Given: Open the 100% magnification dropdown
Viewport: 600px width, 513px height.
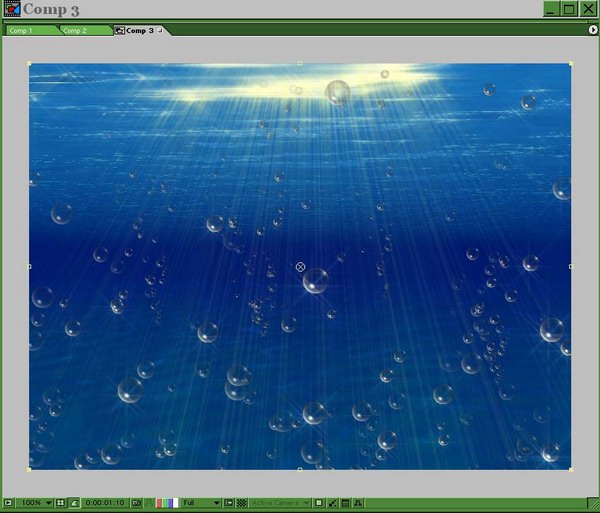Looking at the screenshot, I should [x=35, y=503].
